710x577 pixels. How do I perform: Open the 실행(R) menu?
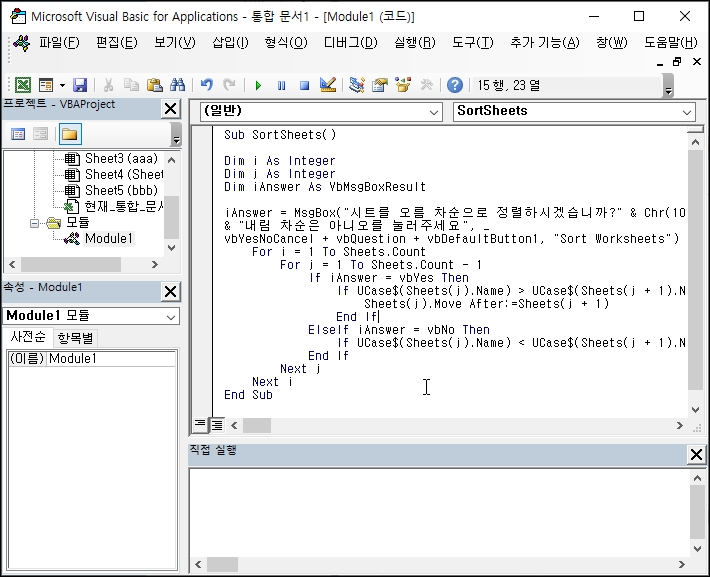point(415,43)
